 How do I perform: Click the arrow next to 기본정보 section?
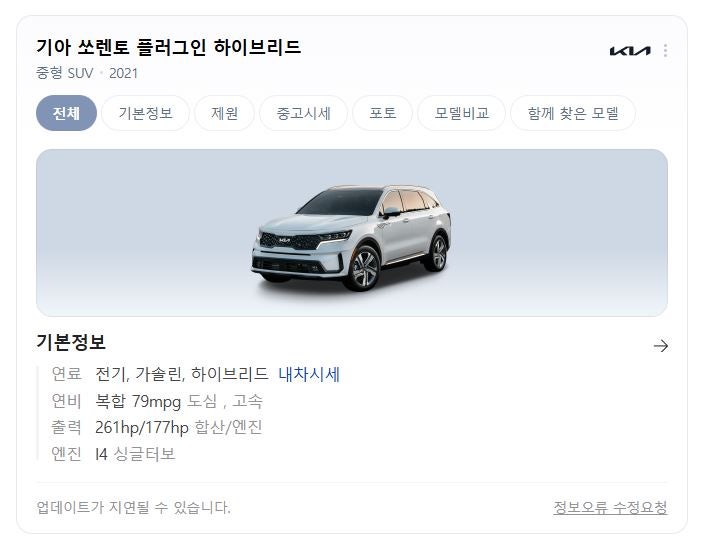click(661, 346)
